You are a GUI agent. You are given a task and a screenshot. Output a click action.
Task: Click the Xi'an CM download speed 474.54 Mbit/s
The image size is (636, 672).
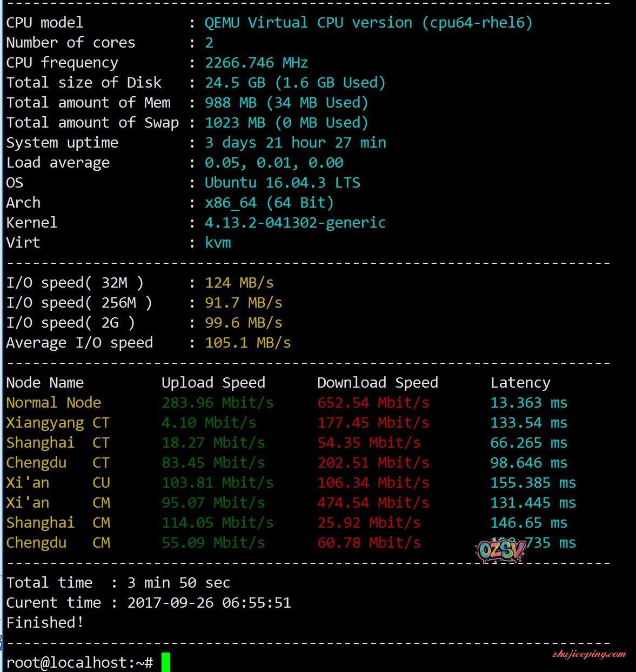373,503
